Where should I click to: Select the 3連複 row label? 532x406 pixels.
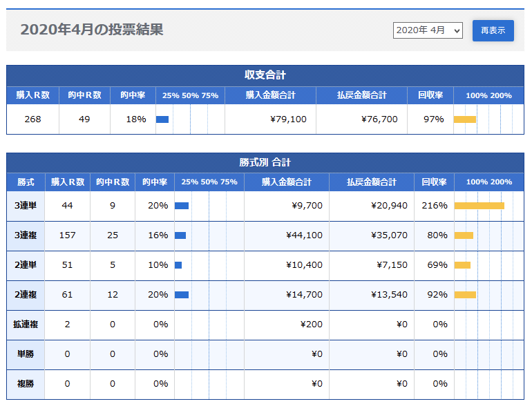coord(26,235)
